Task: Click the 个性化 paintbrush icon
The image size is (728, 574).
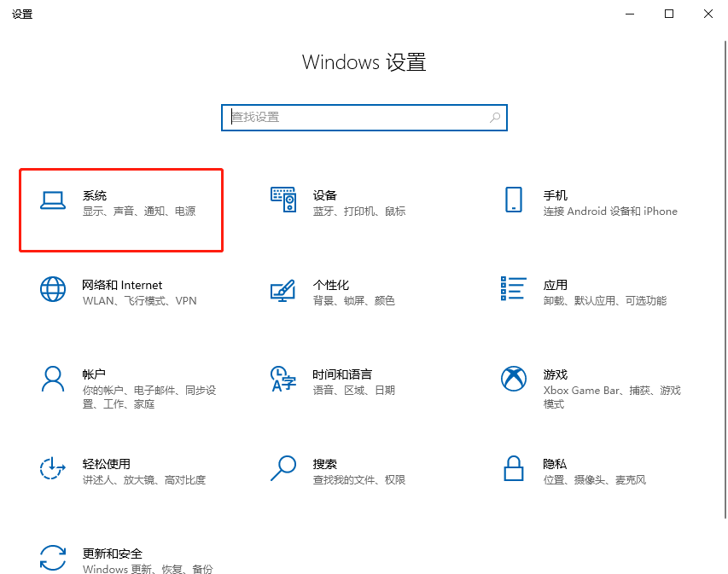Action: [282, 290]
